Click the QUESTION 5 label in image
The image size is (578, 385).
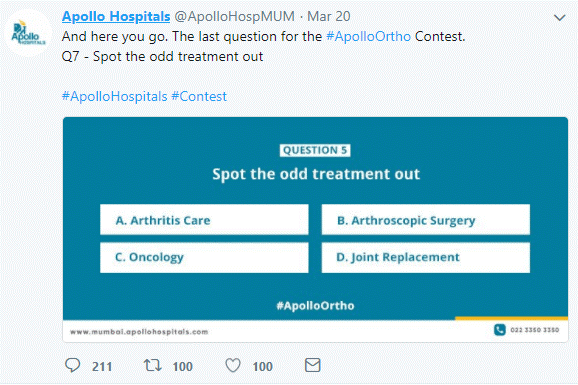click(x=315, y=150)
